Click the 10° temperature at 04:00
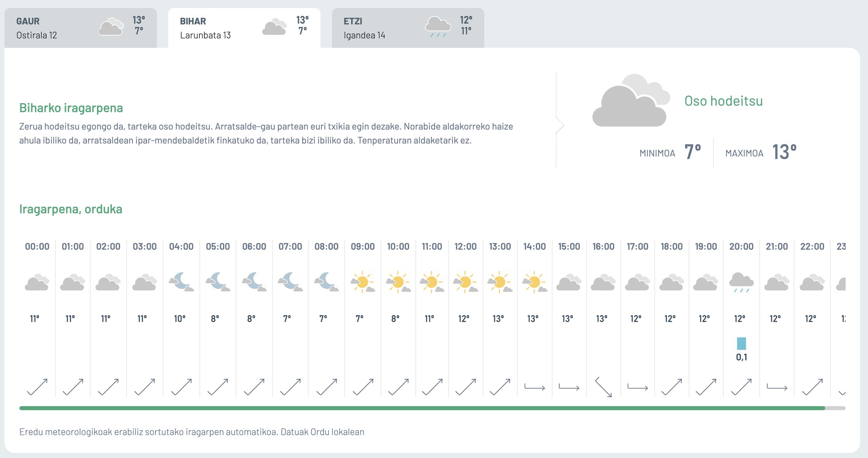This screenshot has height=458, width=868. click(180, 319)
